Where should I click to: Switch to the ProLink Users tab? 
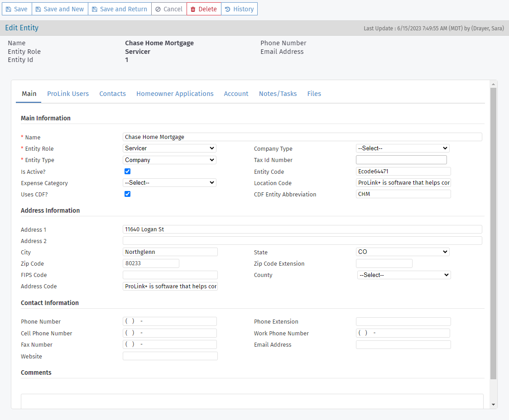pyautogui.click(x=68, y=94)
